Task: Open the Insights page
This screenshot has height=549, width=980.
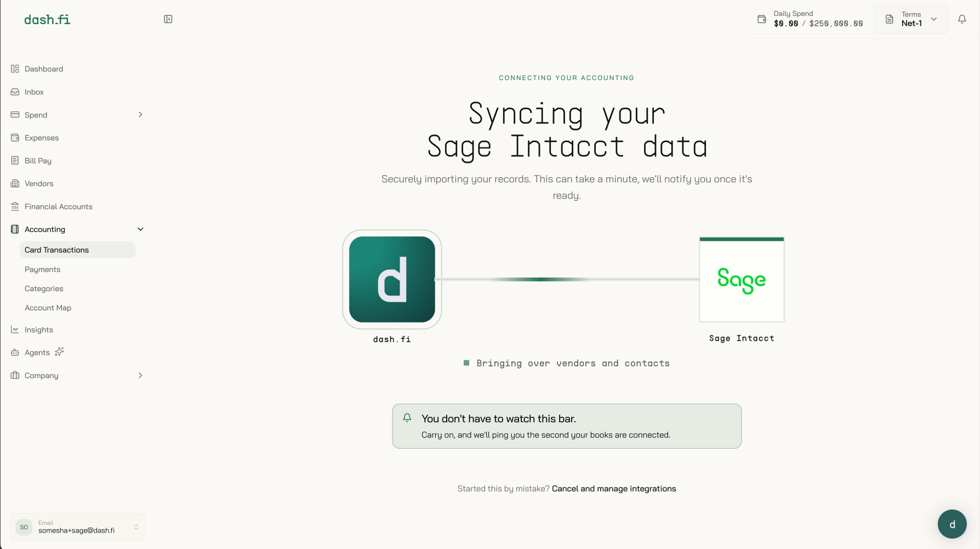Action: (39, 330)
